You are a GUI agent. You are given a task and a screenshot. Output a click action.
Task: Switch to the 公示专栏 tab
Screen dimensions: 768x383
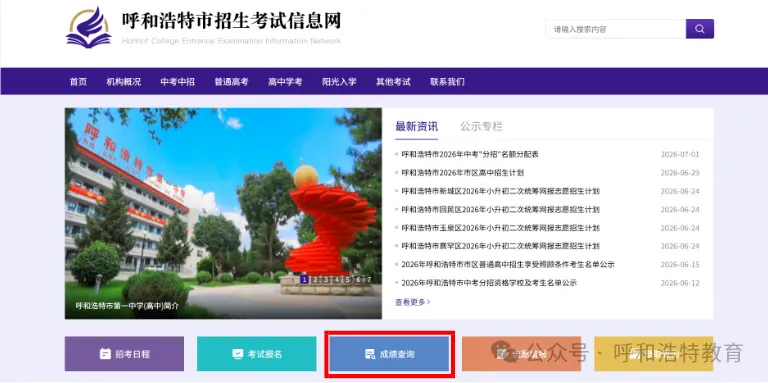click(x=481, y=126)
